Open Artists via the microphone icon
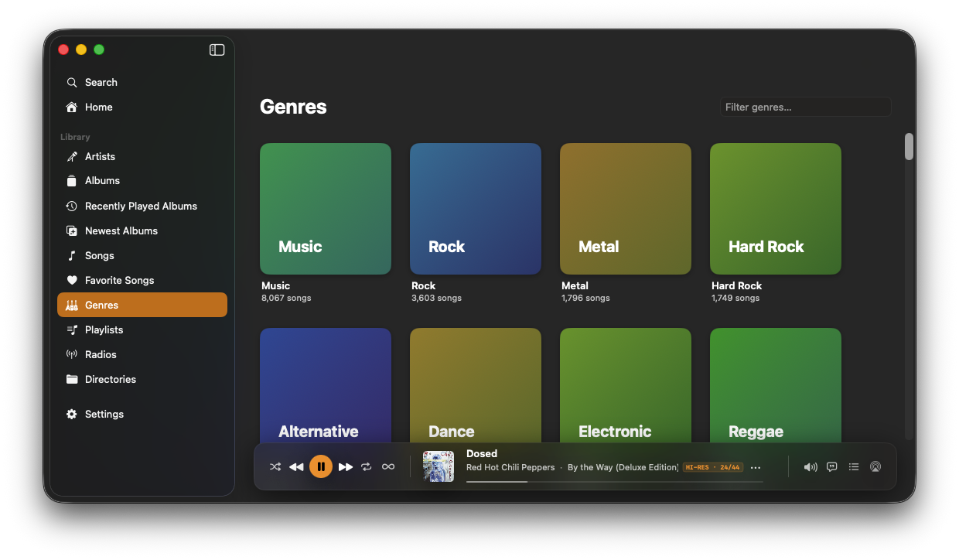959x560 pixels. coord(70,156)
